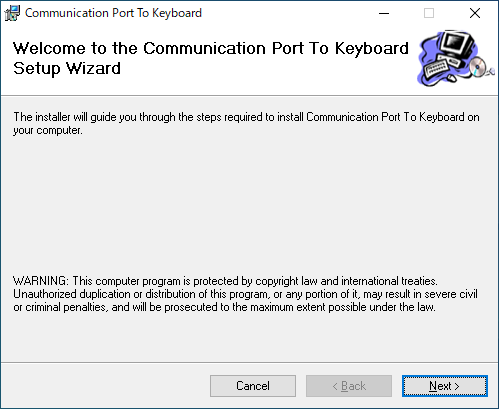The image size is (499, 409).
Task: Click the 'or criminal penalties' warning line
Action: (224, 307)
